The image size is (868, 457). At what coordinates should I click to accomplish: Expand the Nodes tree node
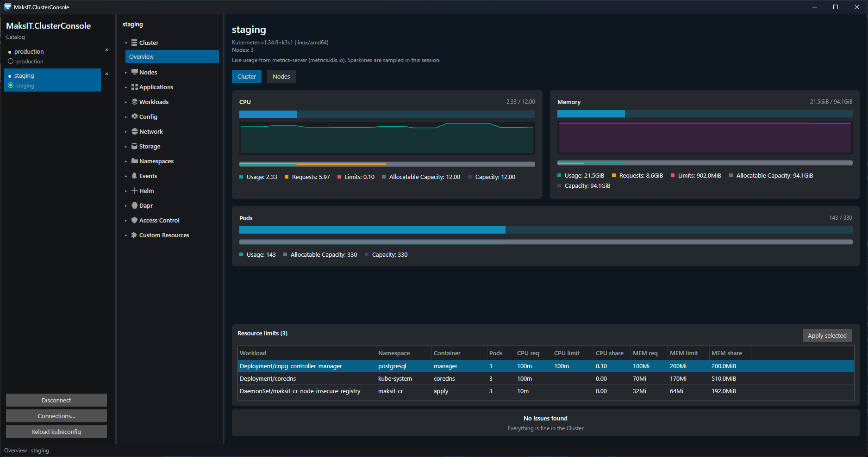(126, 73)
